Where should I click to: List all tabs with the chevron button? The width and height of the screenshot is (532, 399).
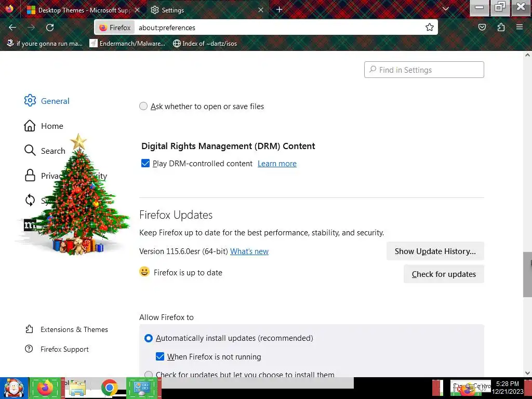pos(445,9)
